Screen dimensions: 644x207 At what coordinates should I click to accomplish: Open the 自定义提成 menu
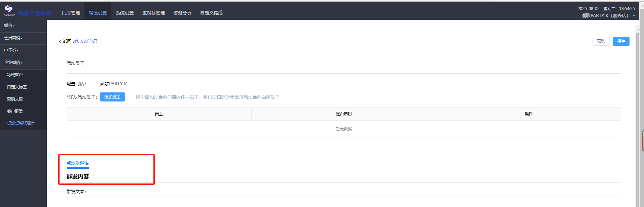(211, 13)
